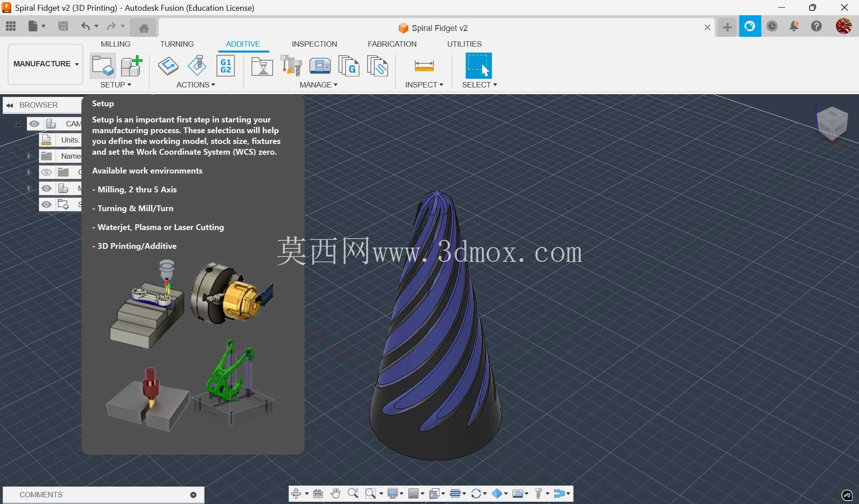Viewport: 859px width, 504px height.
Task: Collapse the BROWSER panel
Action: click(x=9, y=105)
